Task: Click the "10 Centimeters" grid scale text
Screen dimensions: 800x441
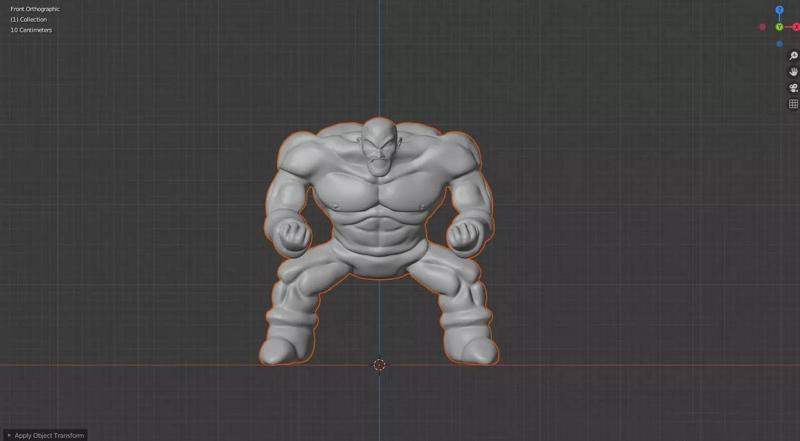Action: click(x=31, y=30)
